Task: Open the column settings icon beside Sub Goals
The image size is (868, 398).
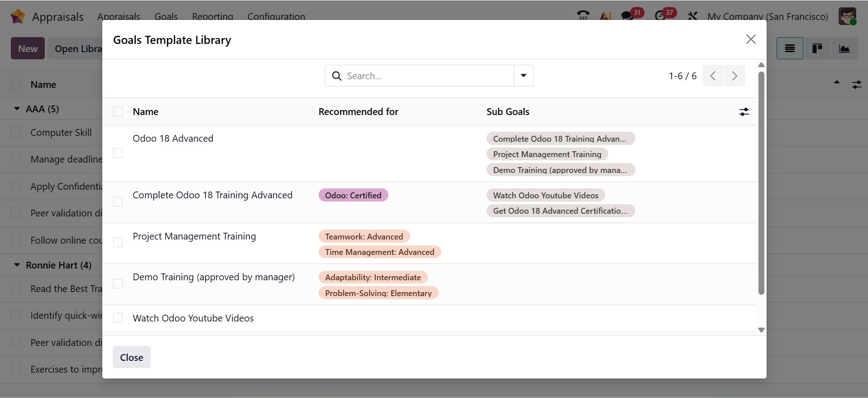Action: tap(744, 112)
